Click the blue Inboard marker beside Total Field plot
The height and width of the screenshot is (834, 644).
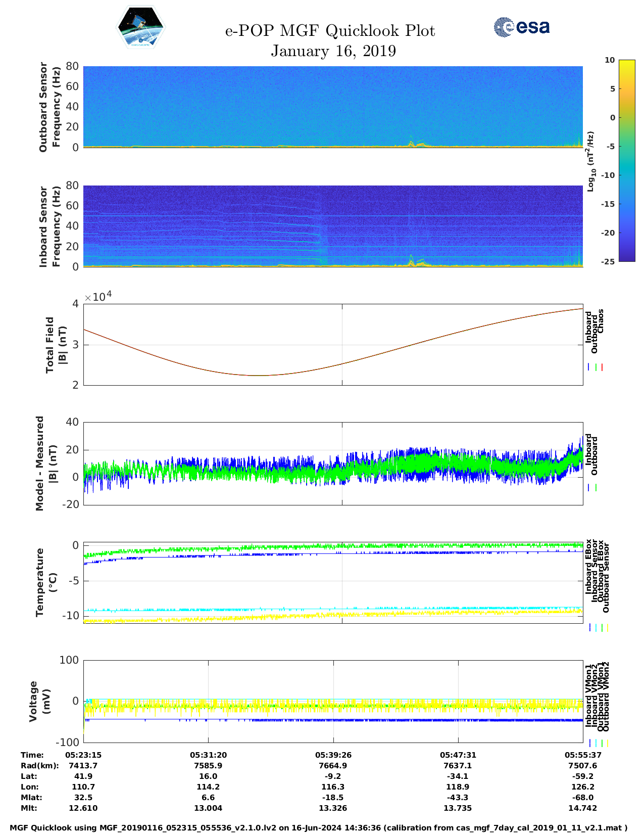(589, 367)
